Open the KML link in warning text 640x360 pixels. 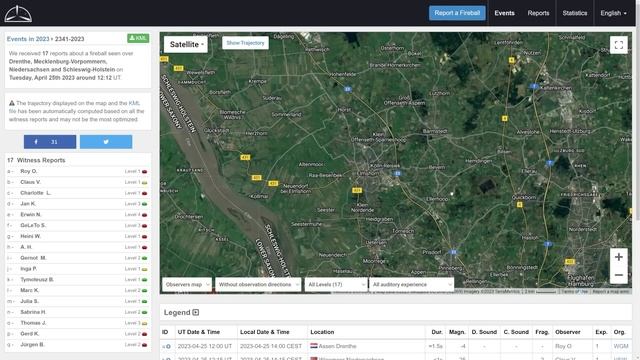[134, 103]
